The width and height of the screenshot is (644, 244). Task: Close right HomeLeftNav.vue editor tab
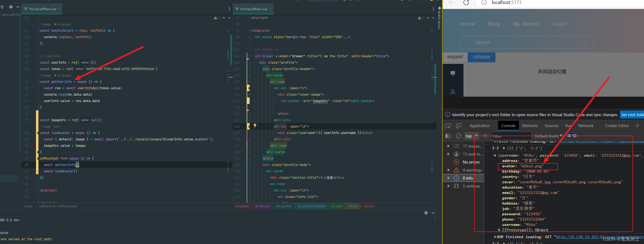270,9
